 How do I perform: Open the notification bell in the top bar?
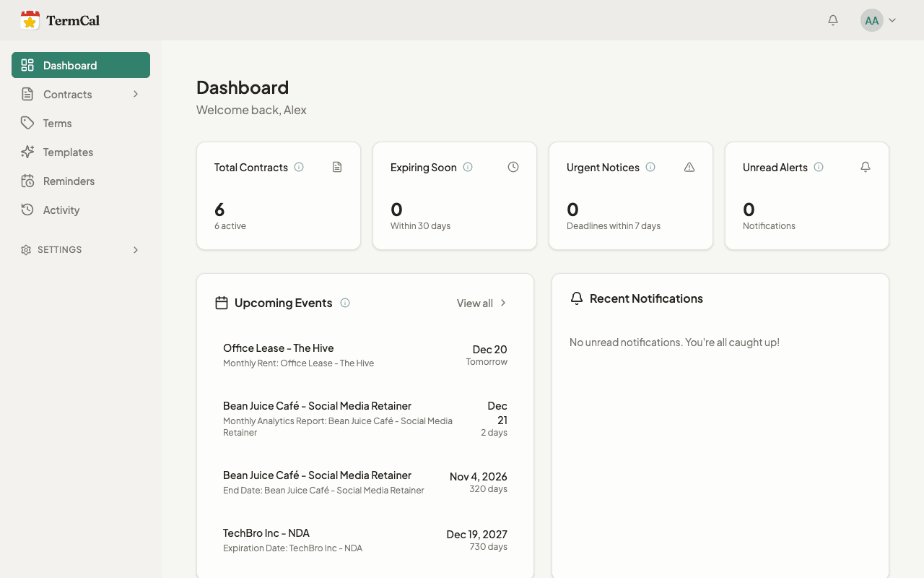tap(832, 20)
